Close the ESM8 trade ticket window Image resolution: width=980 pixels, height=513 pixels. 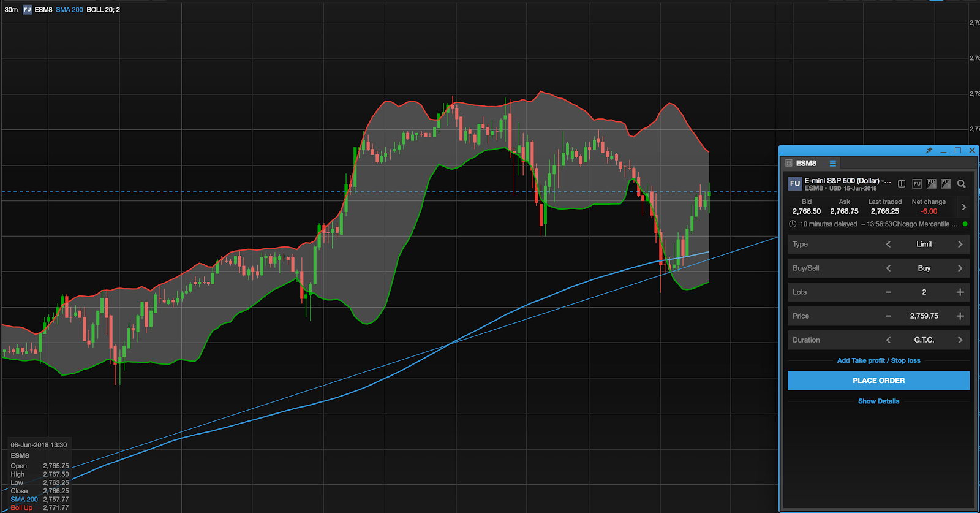pos(972,150)
